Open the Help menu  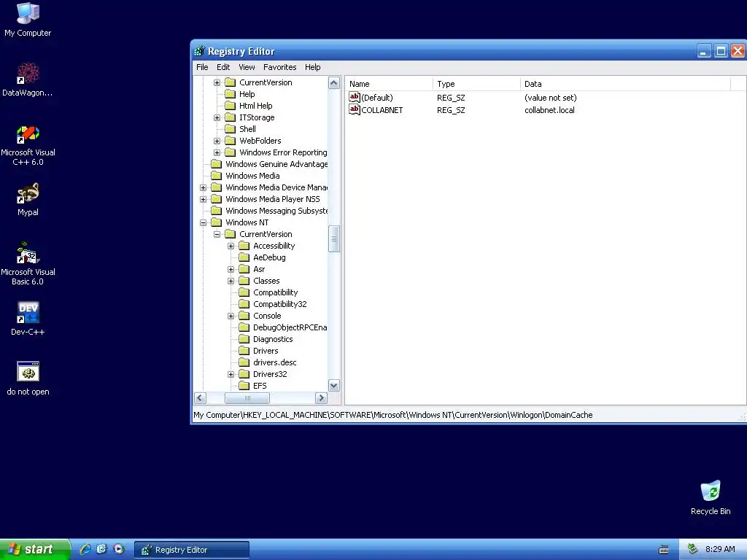pyautogui.click(x=312, y=67)
